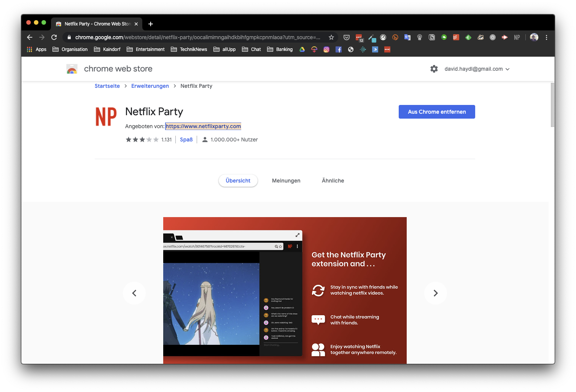Click the Chrome Web Store logo
Image resolution: width=576 pixels, height=392 pixels.
(x=72, y=69)
